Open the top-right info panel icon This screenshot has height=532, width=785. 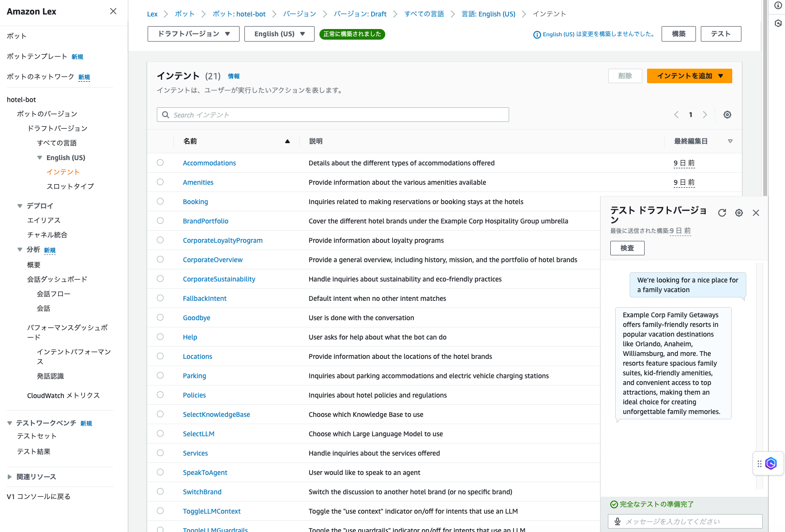coord(778,5)
